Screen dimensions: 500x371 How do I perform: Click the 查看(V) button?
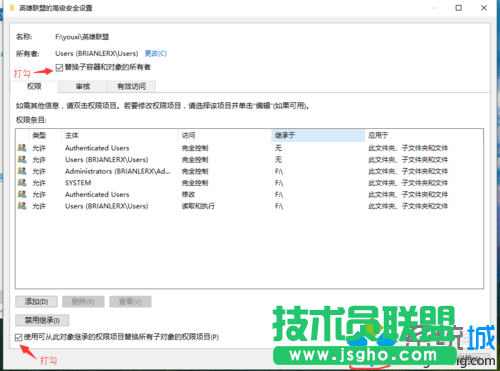click(130, 302)
